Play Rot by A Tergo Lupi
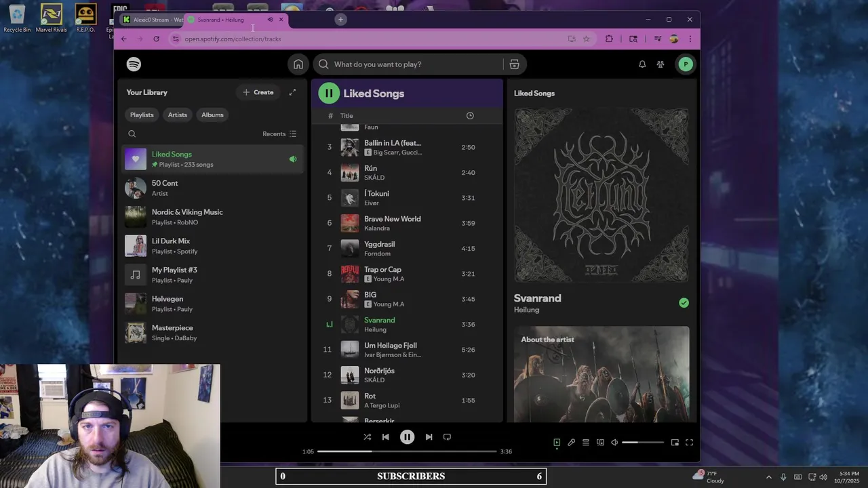The width and height of the screenshot is (868, 488). (x=407, y=400)
